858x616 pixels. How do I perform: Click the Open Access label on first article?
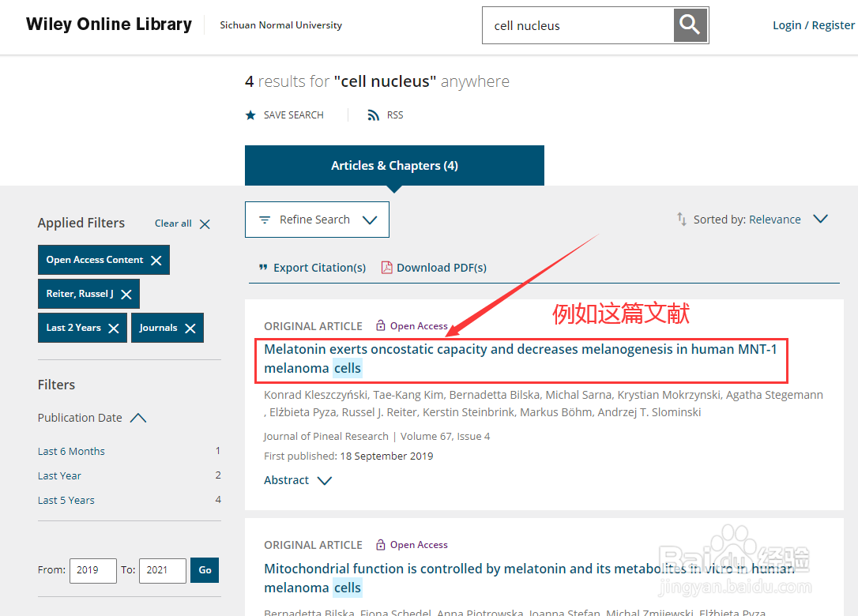pos(419,326)
